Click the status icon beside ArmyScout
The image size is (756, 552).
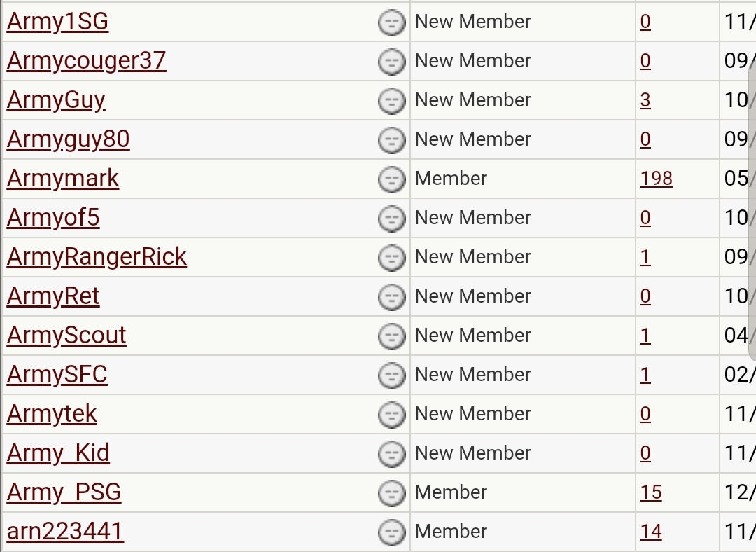point(392,337)
